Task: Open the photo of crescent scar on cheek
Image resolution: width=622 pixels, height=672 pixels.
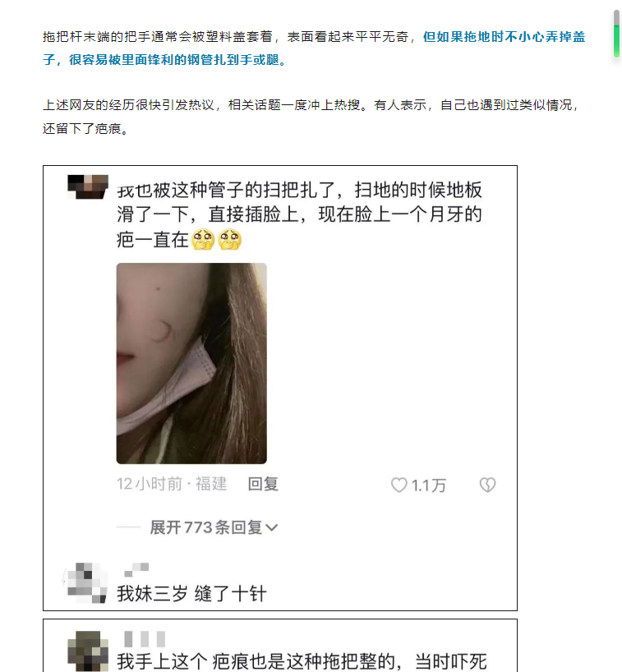Action: point(191,363)
